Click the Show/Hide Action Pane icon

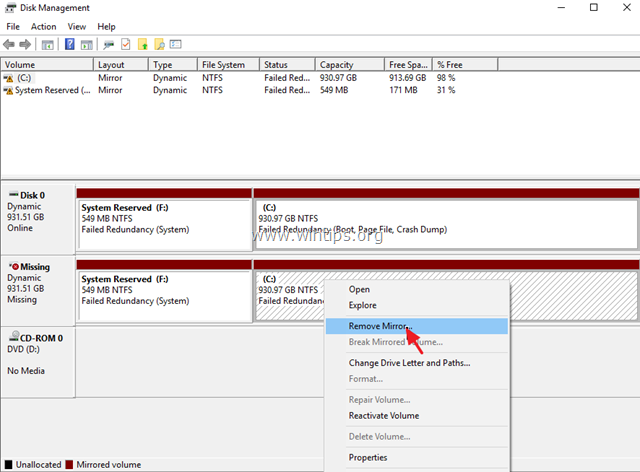coord(87,44)
